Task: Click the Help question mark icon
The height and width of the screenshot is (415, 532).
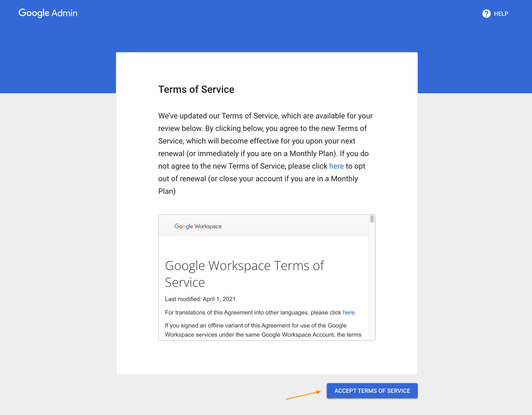Action: (486, 14)
